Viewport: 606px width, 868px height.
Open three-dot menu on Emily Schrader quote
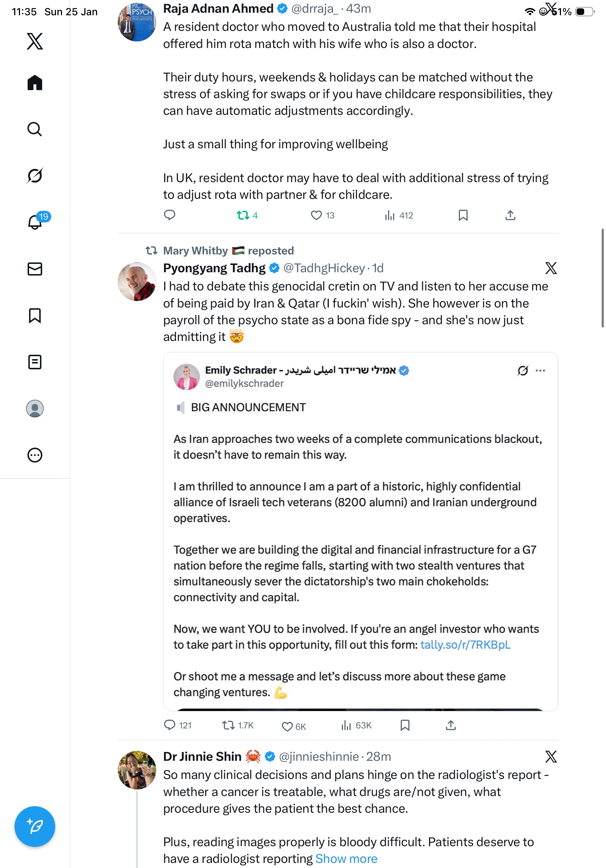[540, 370]
